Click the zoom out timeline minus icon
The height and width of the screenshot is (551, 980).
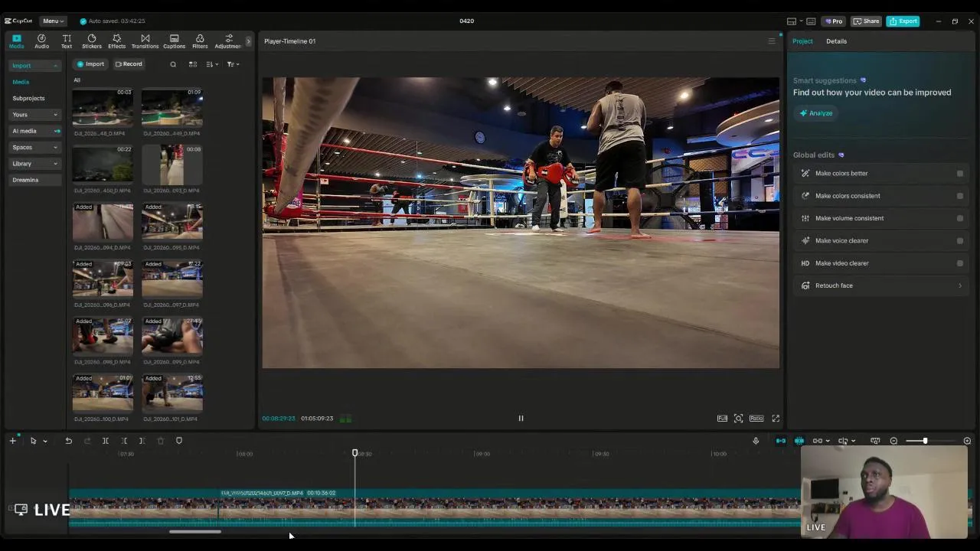[x=893, y=441]
